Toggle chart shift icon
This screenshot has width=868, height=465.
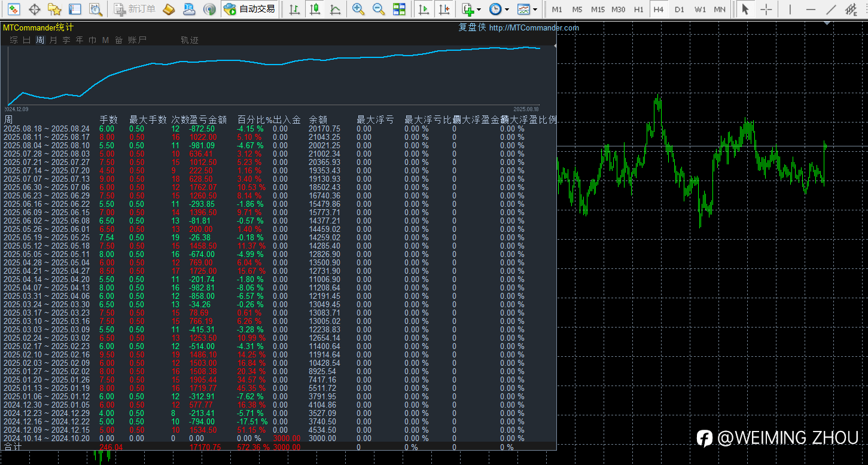point(444,9)
